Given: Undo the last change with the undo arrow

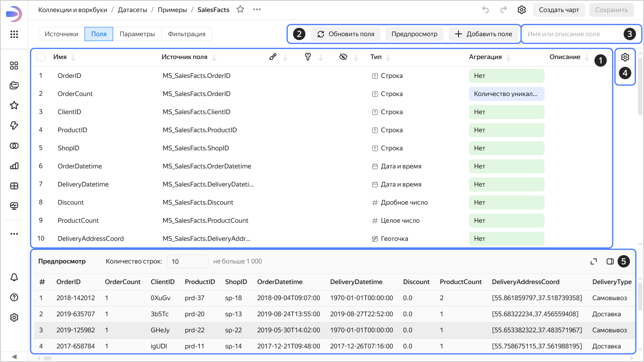Looking at the screenshot, I should tap(485, 10).
